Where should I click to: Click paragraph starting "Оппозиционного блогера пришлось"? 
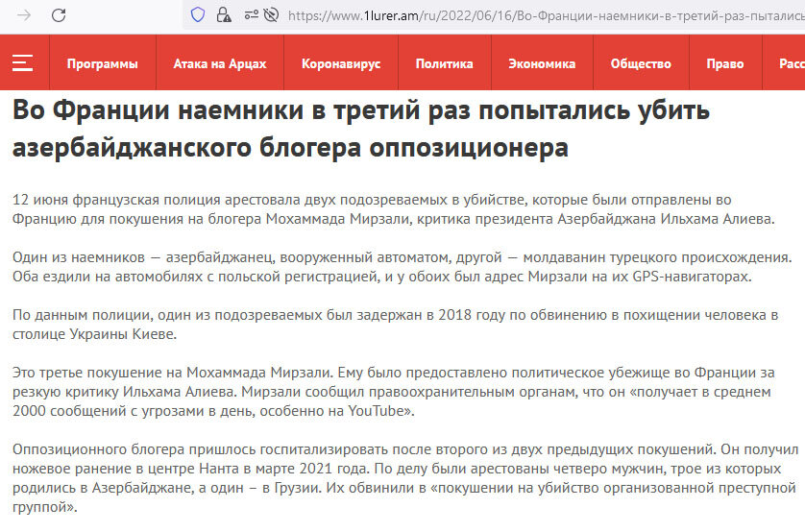point(405,478)
